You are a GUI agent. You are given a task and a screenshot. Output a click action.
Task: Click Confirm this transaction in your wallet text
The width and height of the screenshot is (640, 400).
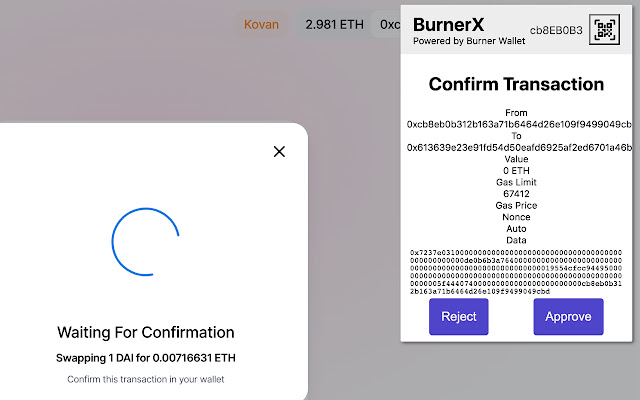pos(146,379)
